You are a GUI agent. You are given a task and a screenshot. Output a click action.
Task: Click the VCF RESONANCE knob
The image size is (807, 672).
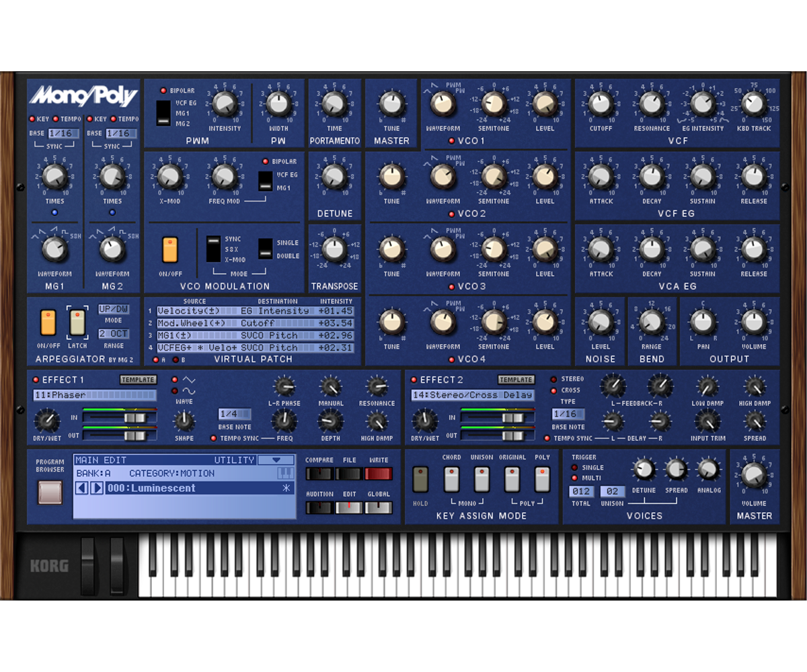pos(651,104)
